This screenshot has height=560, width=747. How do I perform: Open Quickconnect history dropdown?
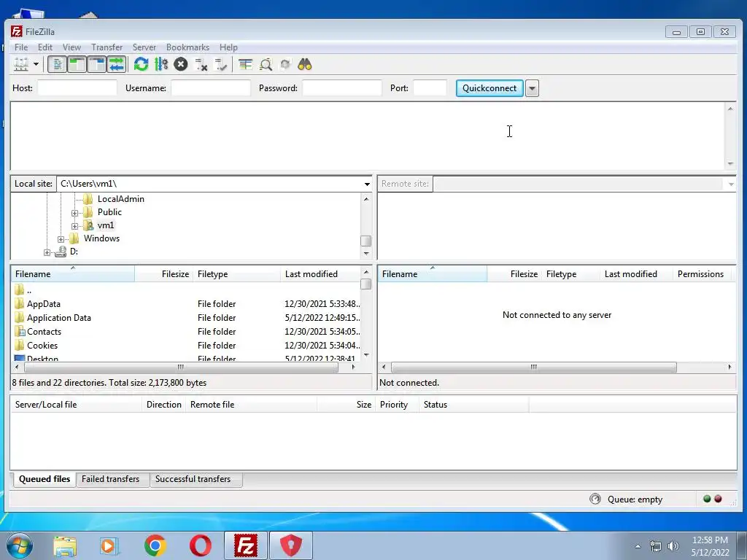[532, 88]
